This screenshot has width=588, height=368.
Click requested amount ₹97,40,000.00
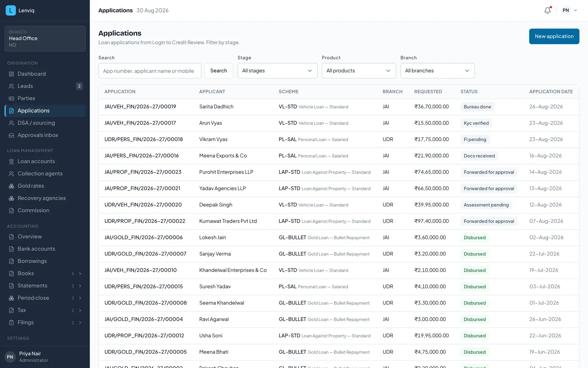pos(432,221)
